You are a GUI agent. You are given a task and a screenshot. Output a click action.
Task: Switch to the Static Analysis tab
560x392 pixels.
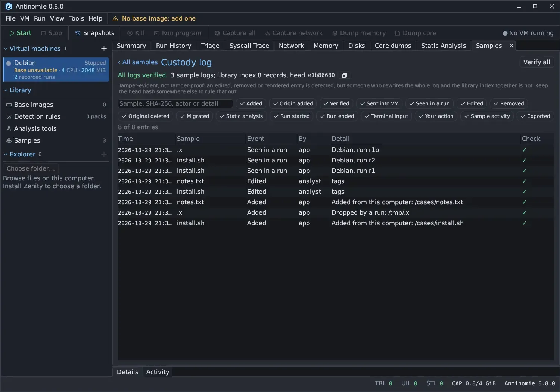coord(444,46)
